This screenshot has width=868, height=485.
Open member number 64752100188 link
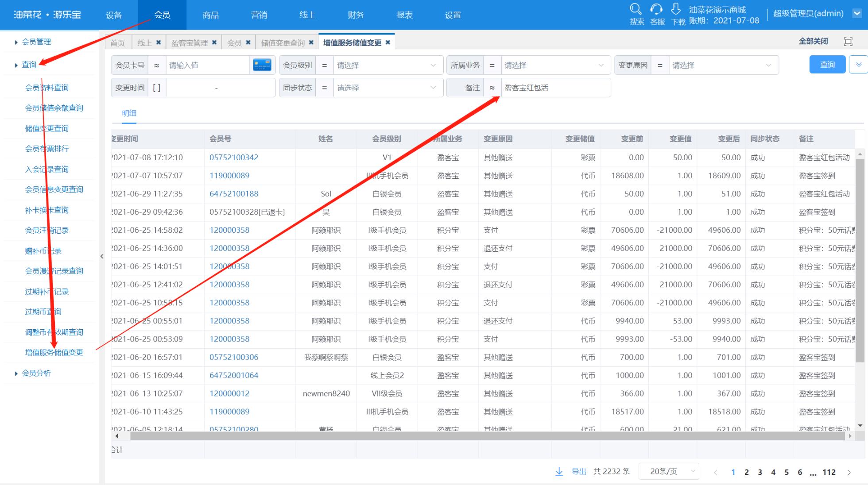pos(234,194)
